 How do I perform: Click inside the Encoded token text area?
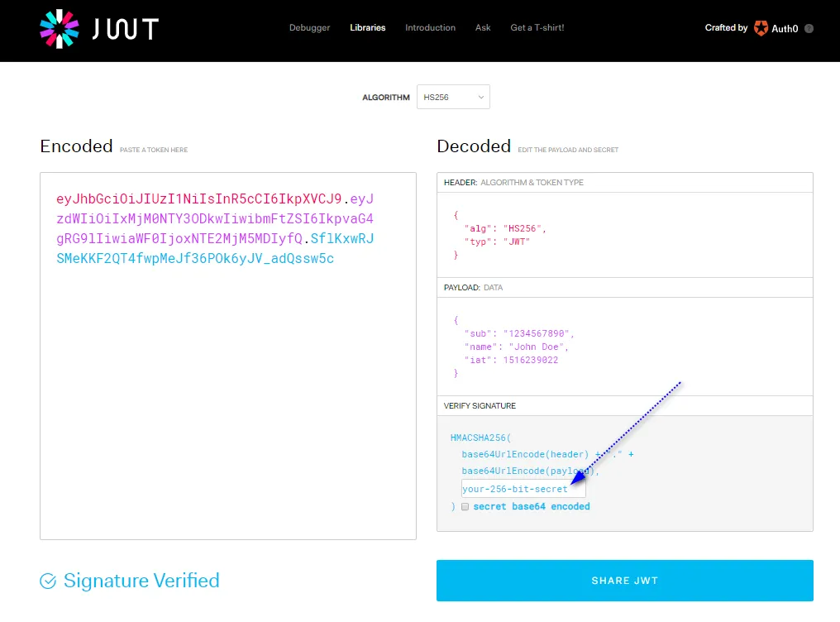(x=228, y=356)
